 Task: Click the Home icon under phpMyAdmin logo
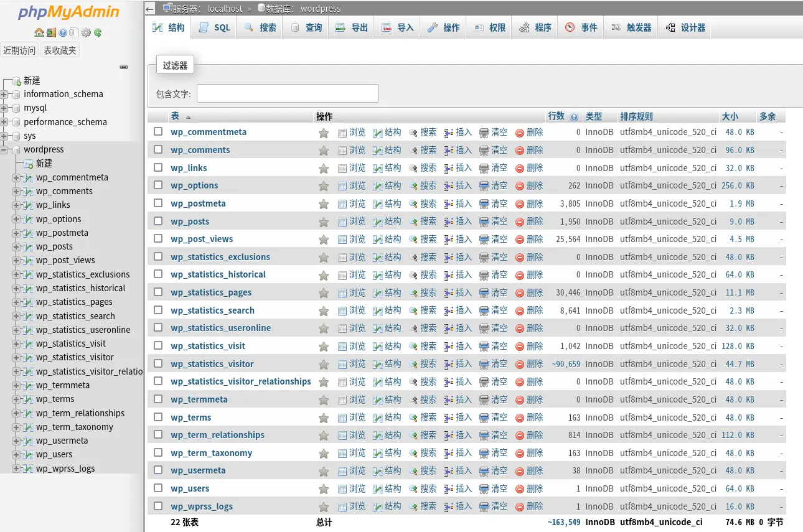click(x=39, y=32)
